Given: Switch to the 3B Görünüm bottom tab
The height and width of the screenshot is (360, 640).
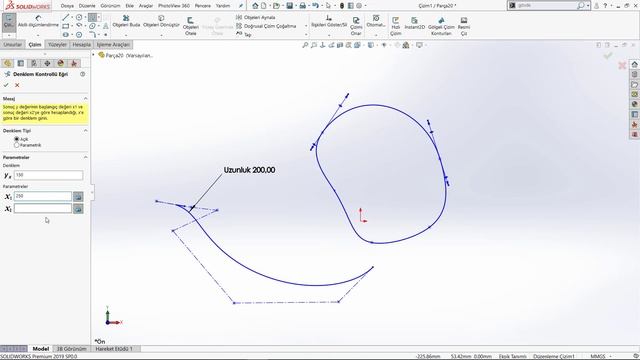Looking at the screenshot, I should coord(71,349).
